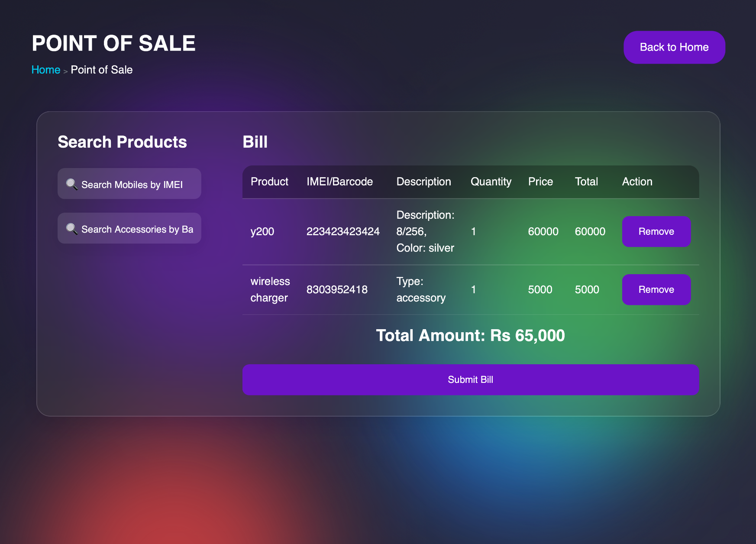The width and height of the screenshot is (756, 544).
Task: Click Submit Bill to finalize the sale
Action: 471,379
